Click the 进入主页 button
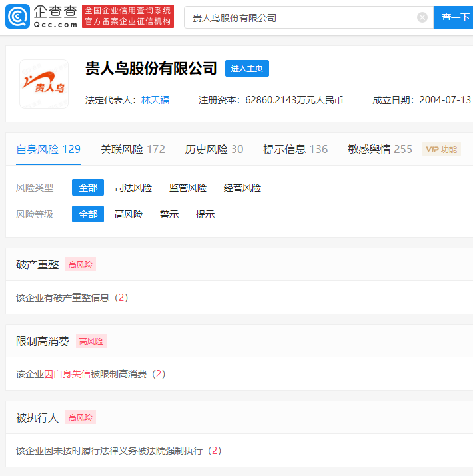473x476 pixels. 247,69
